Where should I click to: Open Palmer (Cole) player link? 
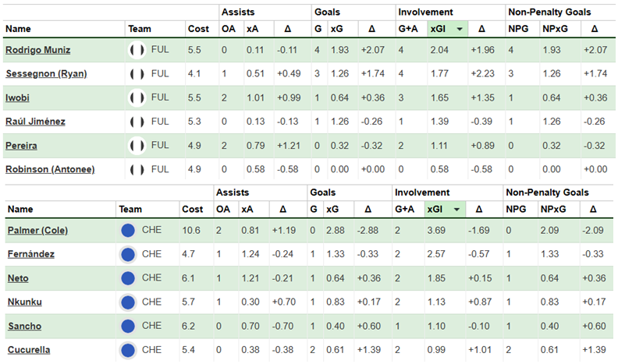pos(37,230)
